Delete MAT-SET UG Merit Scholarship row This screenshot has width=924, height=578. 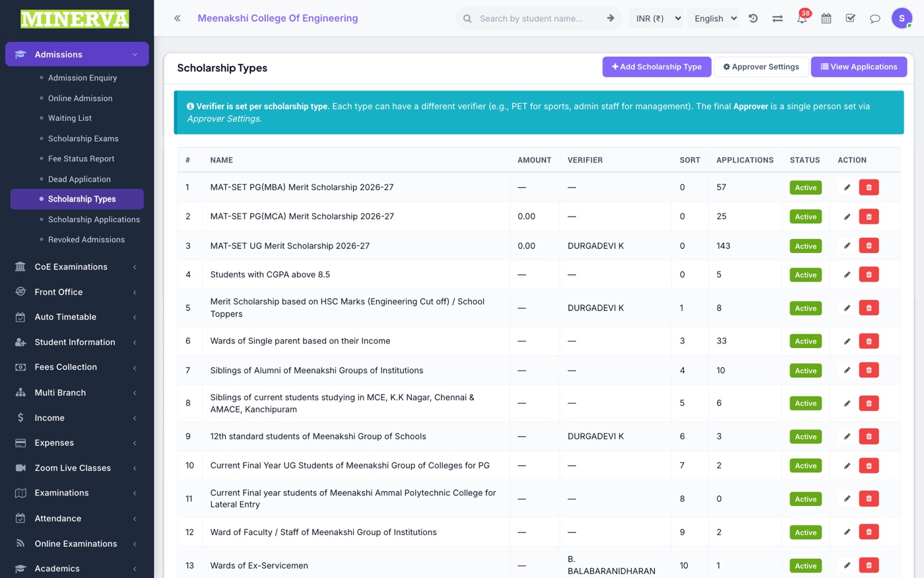[869, 246]
